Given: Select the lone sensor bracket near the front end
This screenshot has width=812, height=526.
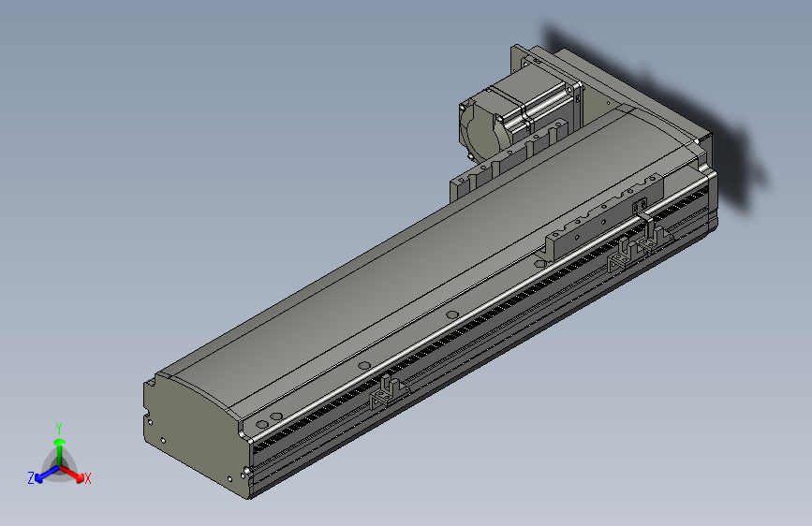Looking at the screenshot, I should pyautogui.click(x=388, y=393).
